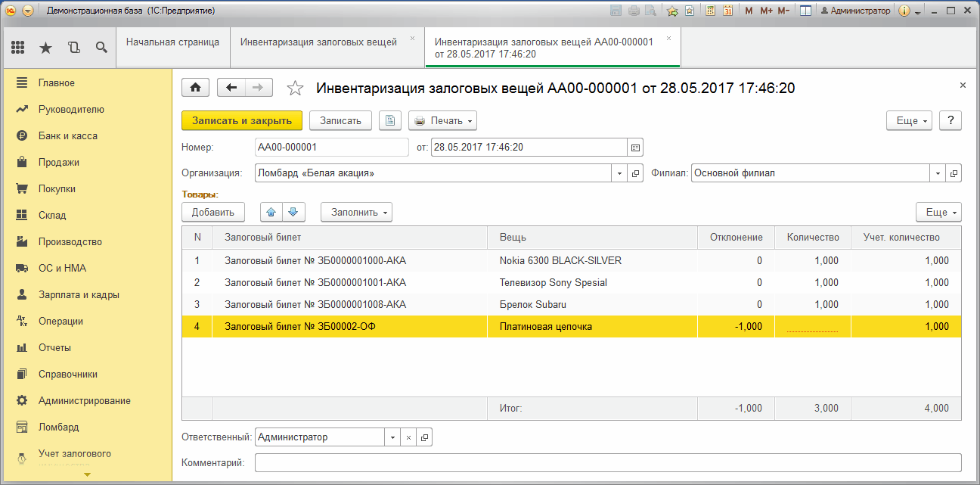
Task: Click the M+ memory add button
Action: pyautogui.click(x=766, y=11)
